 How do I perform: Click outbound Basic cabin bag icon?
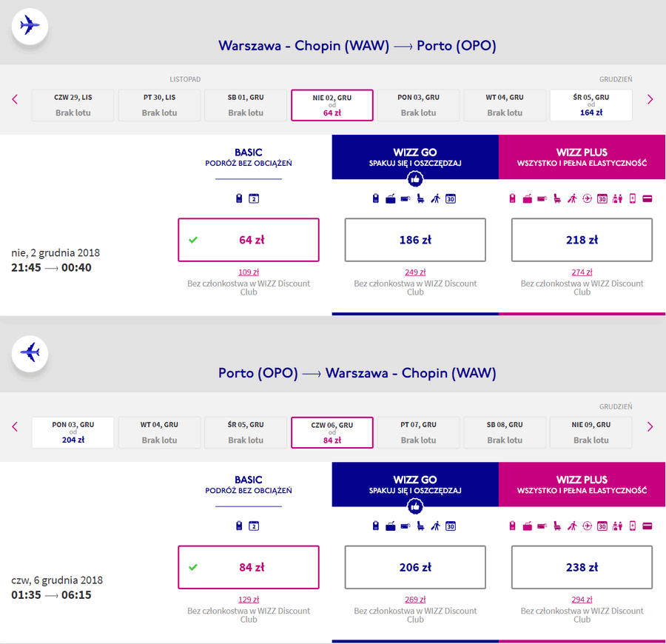(x=239, y=198)
